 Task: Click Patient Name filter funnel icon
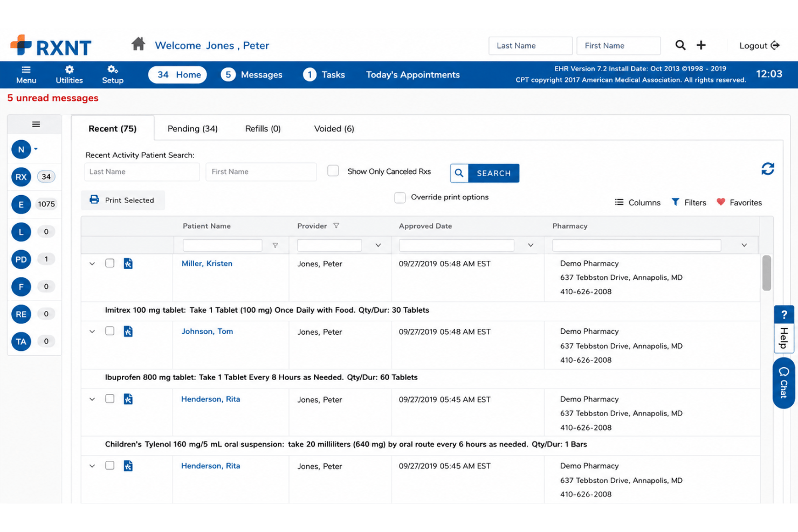click(275, 245)
